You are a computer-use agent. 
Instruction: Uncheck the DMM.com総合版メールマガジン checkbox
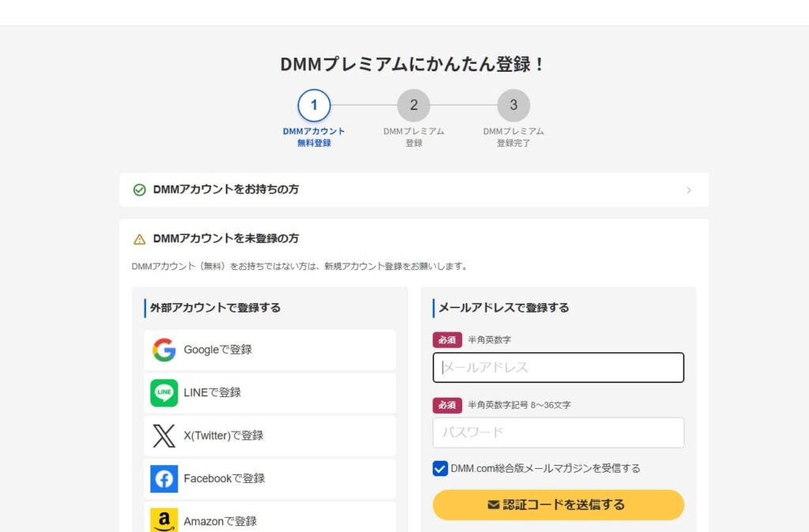click(x=440, y=469)
